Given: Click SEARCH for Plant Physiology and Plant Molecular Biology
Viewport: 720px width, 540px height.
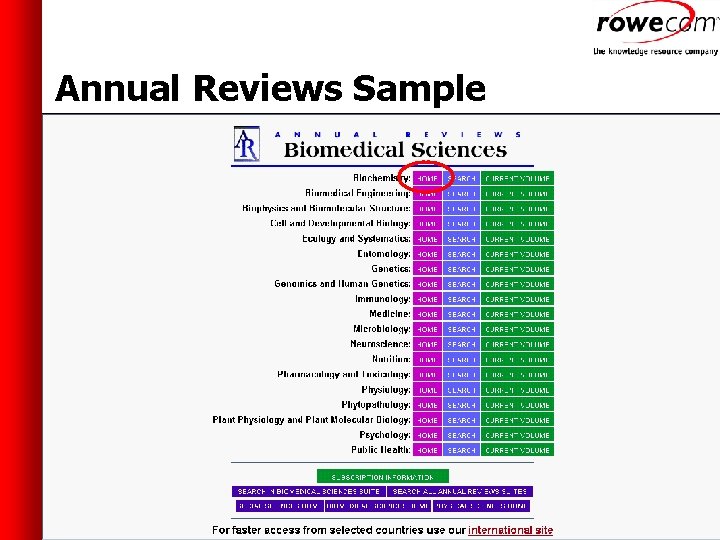Looking at the screenshot, I should pos(461,420).
